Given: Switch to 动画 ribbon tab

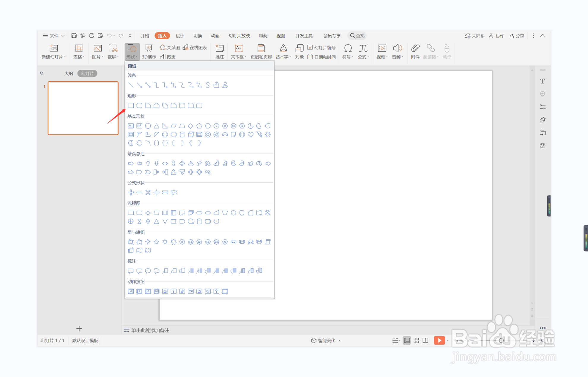Looking at the screenshot, I should (x=215, y=36).
